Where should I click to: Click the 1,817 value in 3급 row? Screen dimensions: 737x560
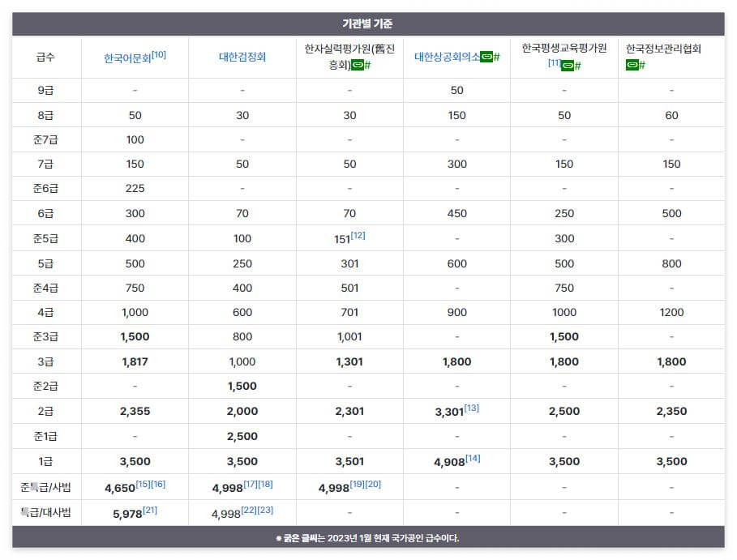[135, 361]
